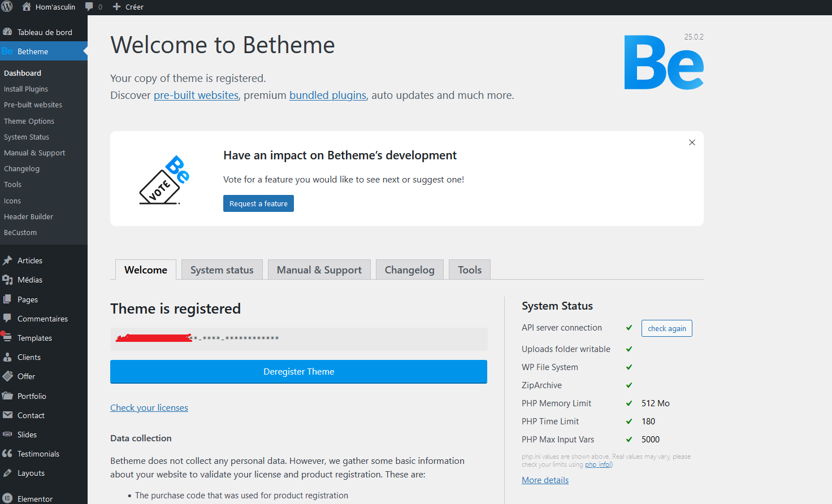Click the Tableau de bord gauge icon

pos(7,32)
